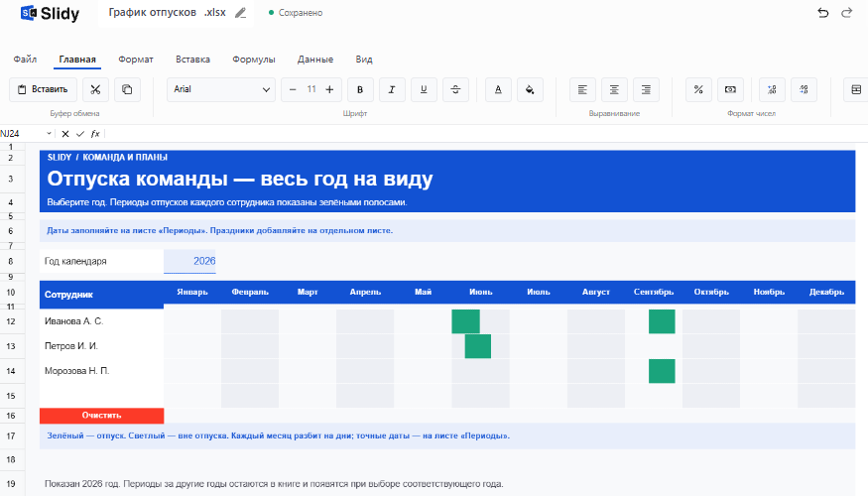
Task: Click the Январь month header
Action: tap(192, 292)
